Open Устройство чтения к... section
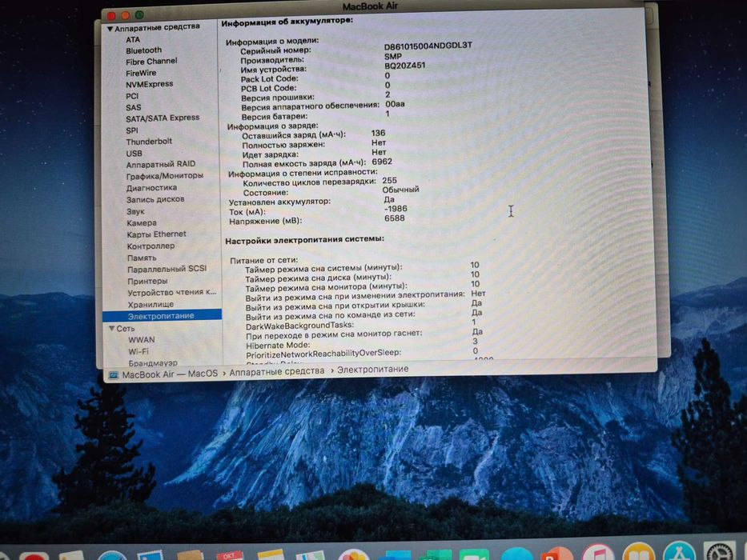This screenshot has height=560, width=747. click(172, 292)
